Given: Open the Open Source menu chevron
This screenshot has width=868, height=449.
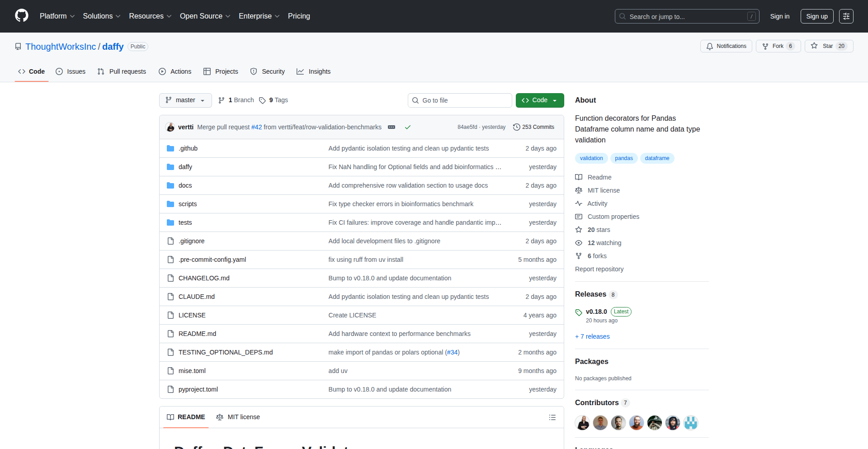Looking at the screenshot, I should click(x=228, y=16).
